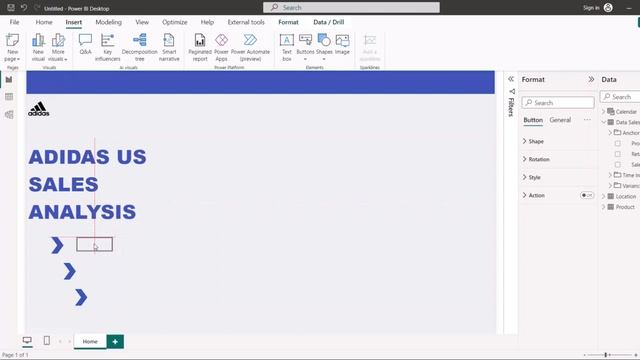Image resolution: width=640 pixels, height=360 pixels.
Task: Switch to Table view in left sidebar
Action: (9, 97)
